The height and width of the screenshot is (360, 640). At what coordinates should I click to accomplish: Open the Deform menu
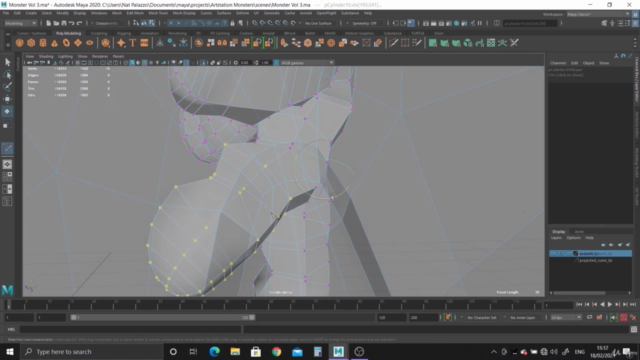tap(242, 13)
